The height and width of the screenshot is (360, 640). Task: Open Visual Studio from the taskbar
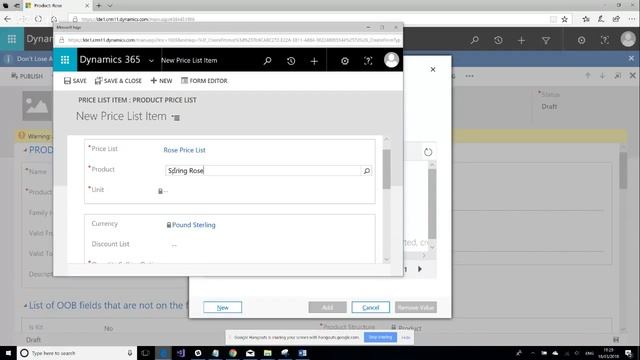pos(180,353)
